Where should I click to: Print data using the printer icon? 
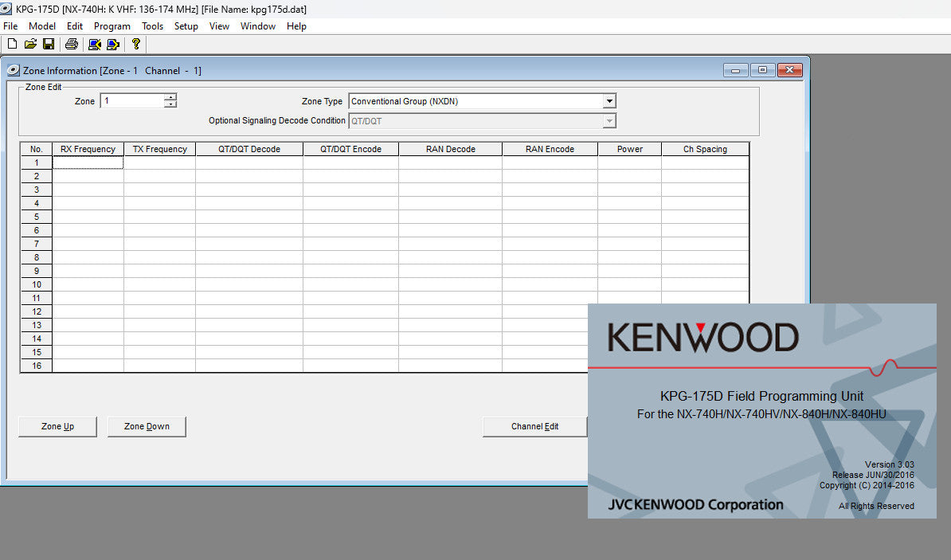(72, 44)
